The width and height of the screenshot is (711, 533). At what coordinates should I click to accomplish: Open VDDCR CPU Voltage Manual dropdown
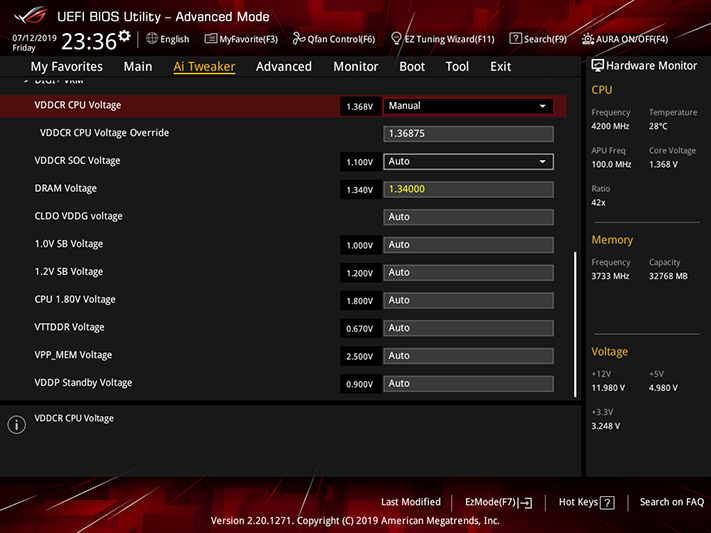point(468,106)
